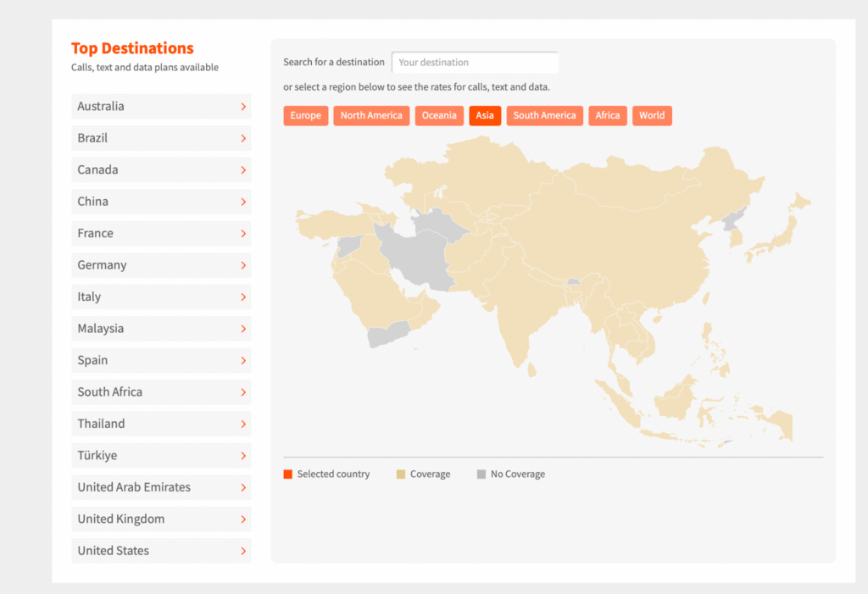Switch to the Europe region tab

pyautogui.click(x=305, y=116)
